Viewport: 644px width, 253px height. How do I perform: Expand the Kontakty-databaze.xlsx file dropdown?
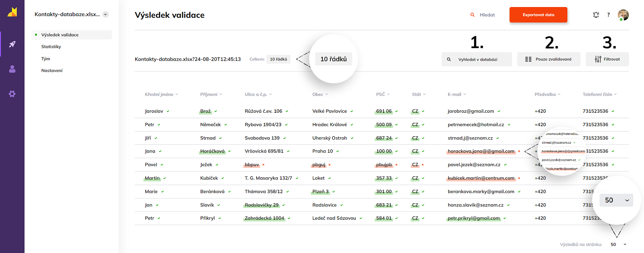pyautogui.click(x=105, y=14)
